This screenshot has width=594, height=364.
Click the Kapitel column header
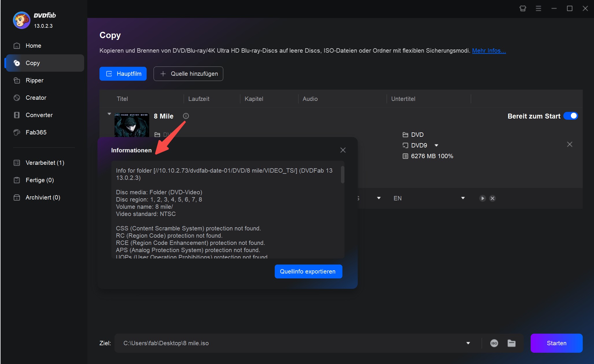[x=254, y=99]
